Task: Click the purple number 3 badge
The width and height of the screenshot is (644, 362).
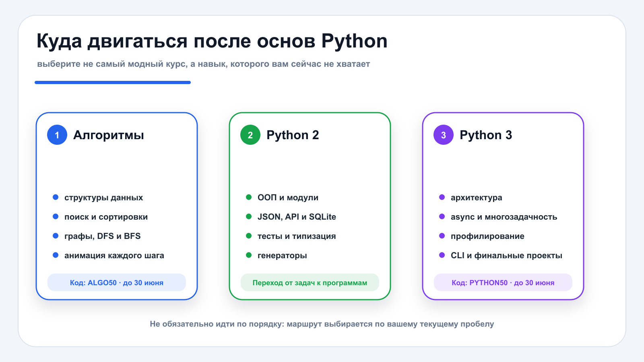Action: click(444, 135)
